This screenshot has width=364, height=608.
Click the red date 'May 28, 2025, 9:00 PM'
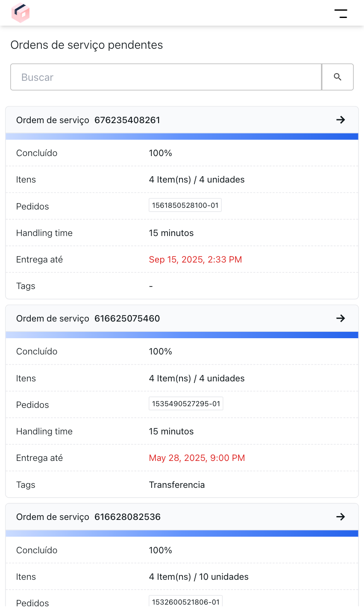[197, 458]
